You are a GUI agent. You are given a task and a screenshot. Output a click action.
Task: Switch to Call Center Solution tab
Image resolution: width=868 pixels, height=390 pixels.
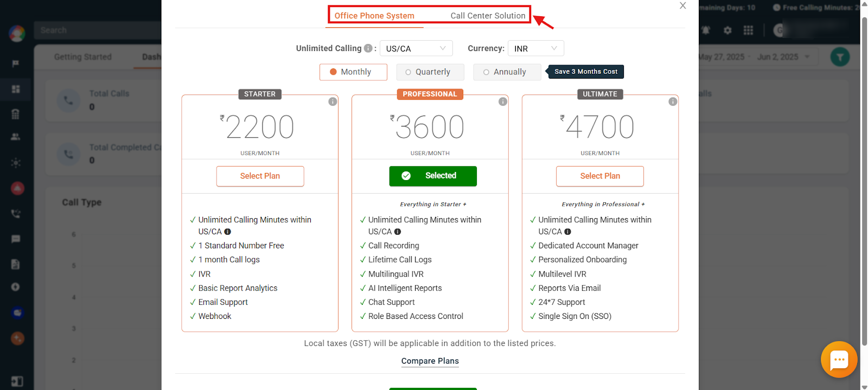tap(488, 16)
